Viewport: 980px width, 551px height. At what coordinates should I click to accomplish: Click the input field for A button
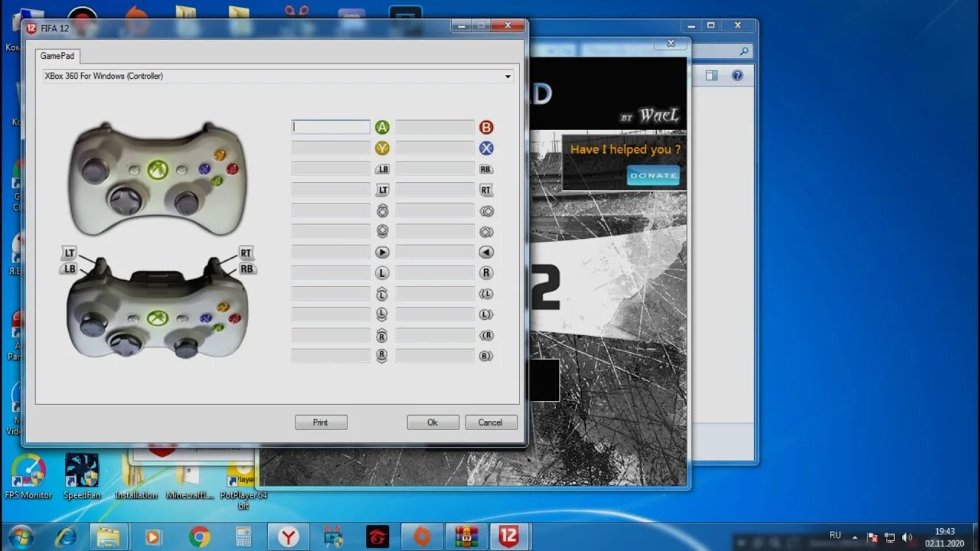click(331, 127)
